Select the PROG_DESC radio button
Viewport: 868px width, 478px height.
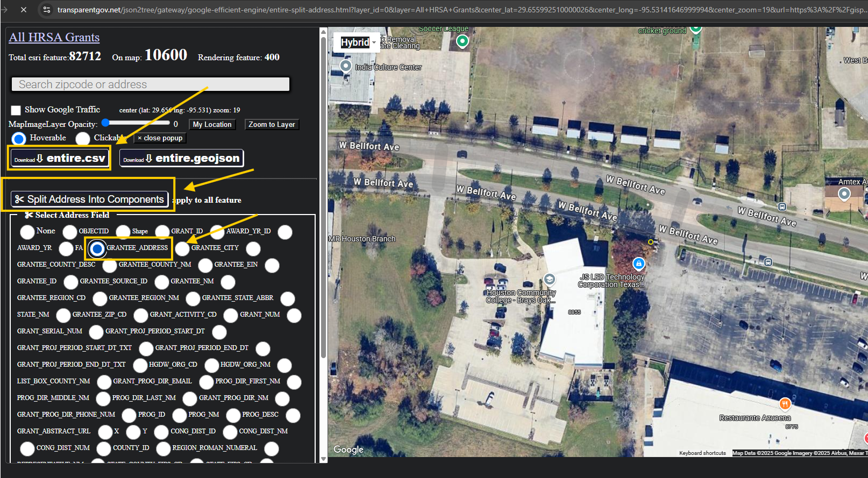(233, 416)
